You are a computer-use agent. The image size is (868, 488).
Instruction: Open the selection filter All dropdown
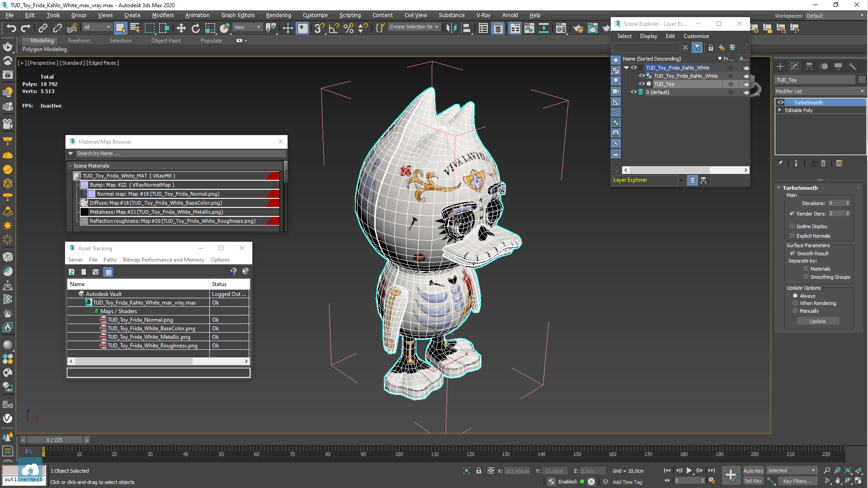pyautogui.click(x=97, y=28)
